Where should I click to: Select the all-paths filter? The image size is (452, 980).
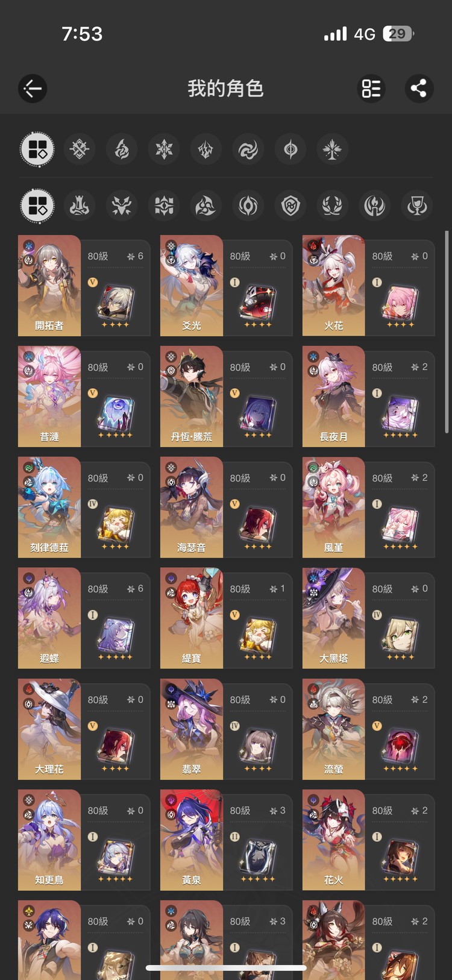click(x=37, y=206)
